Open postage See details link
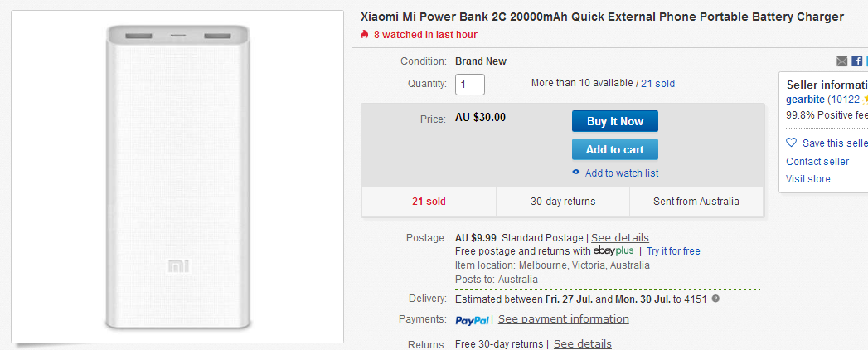This screenshot has height=350, width=868. 620,237
